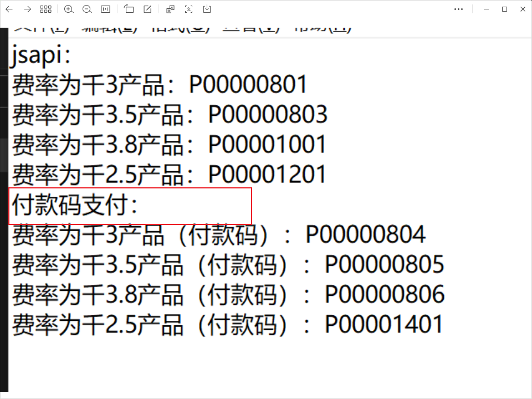Image resolution: width=532 pixels, height=399 pixels.
Task: Open the three-dot more options menu
Action: pos(458,9)
